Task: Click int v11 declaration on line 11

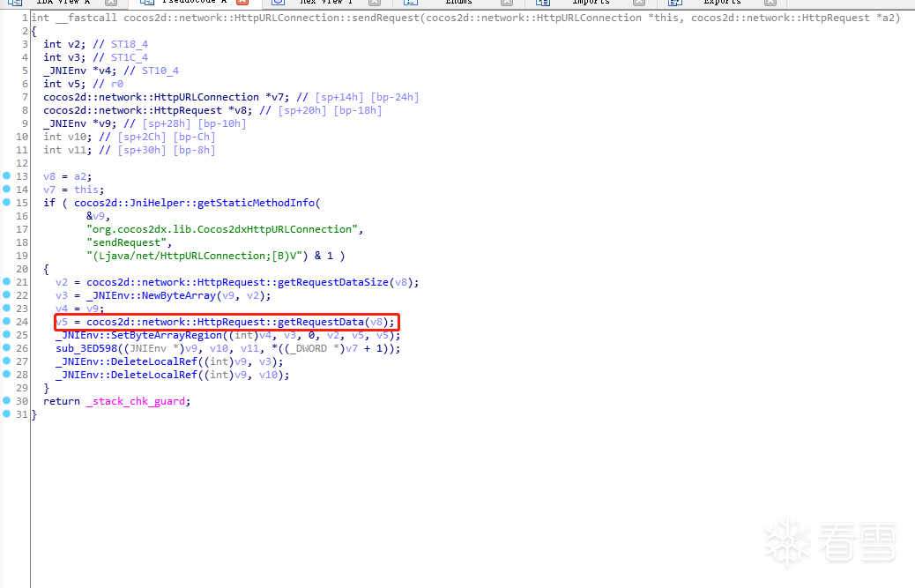Action: pyautogui.click(x=68, y=150)
